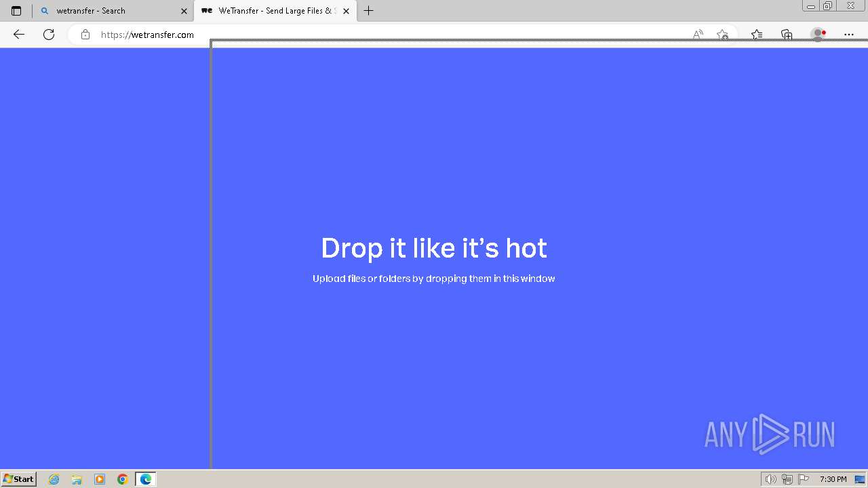Screen dimensions: 868x488
Task: Minimize the Edge browser window
Action: tap(811, 5)
